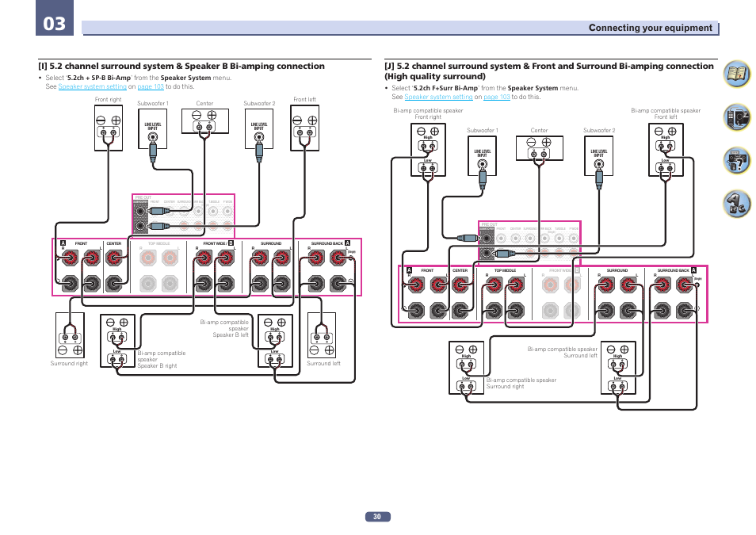Click the 'TOP MIDDLE' terminal label in diagram J

tap(505, 270)
